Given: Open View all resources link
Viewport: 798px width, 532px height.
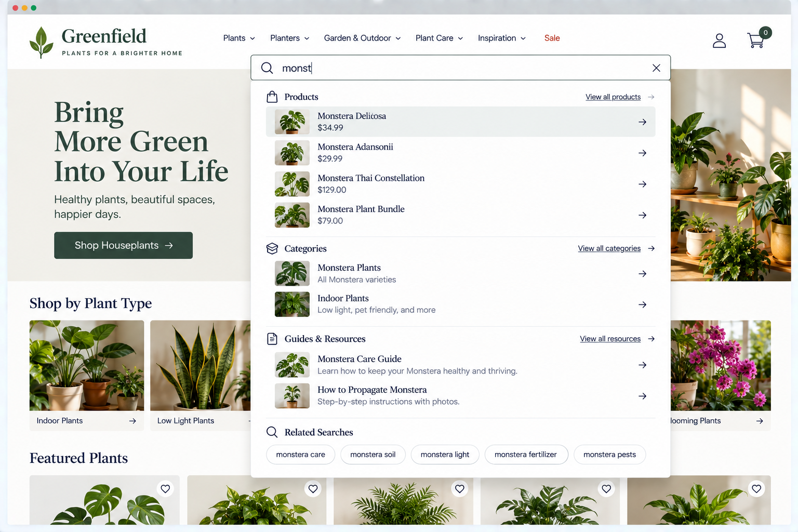Looking at the screenshot, I should tap(610, 339).
